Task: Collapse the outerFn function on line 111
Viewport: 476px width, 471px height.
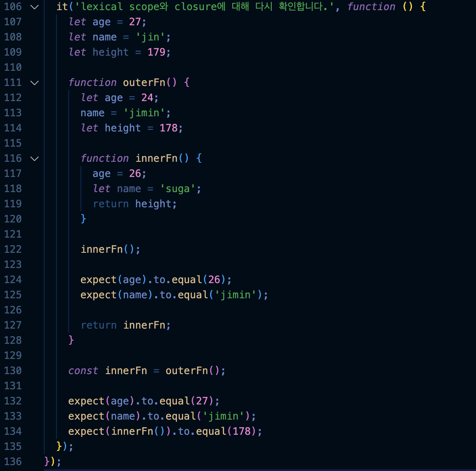Action: [34, 83]
